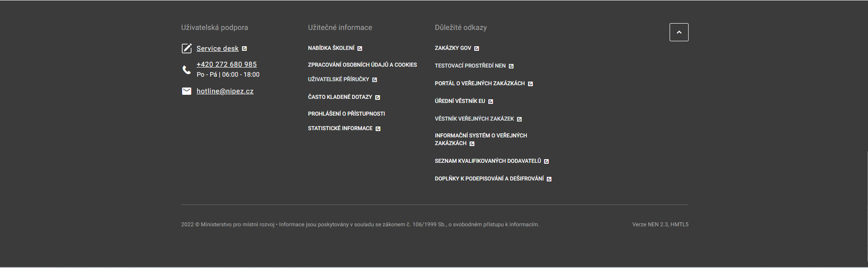Screen dimensions: 868x268
Task: Click the Verze NEN 2.3, HMTL5 text
Action: [x=661, y=224]
